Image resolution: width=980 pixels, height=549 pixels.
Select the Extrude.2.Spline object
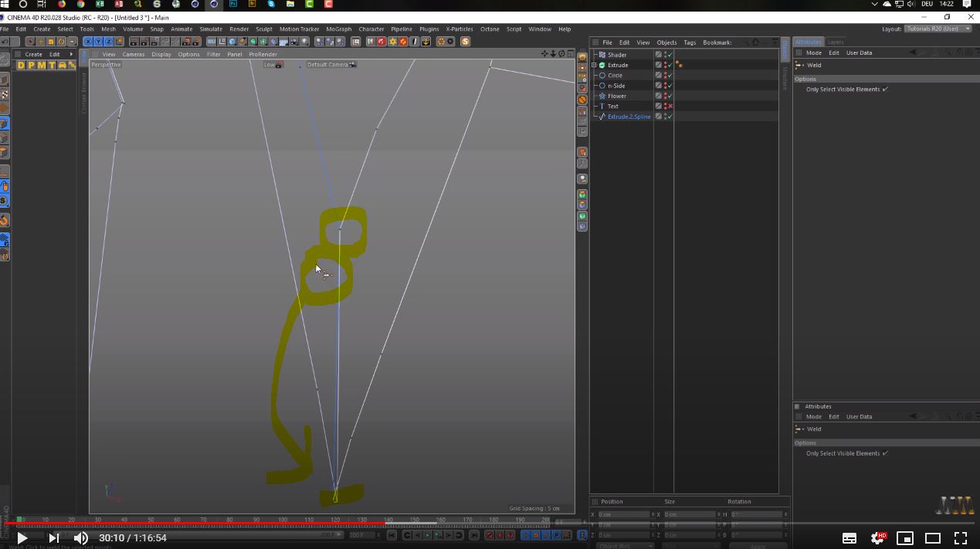click(x=629, y=117)
